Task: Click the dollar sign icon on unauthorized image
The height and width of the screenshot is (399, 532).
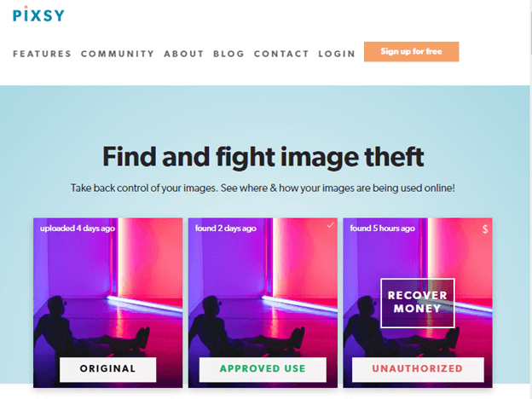Action: pos(485,229)
